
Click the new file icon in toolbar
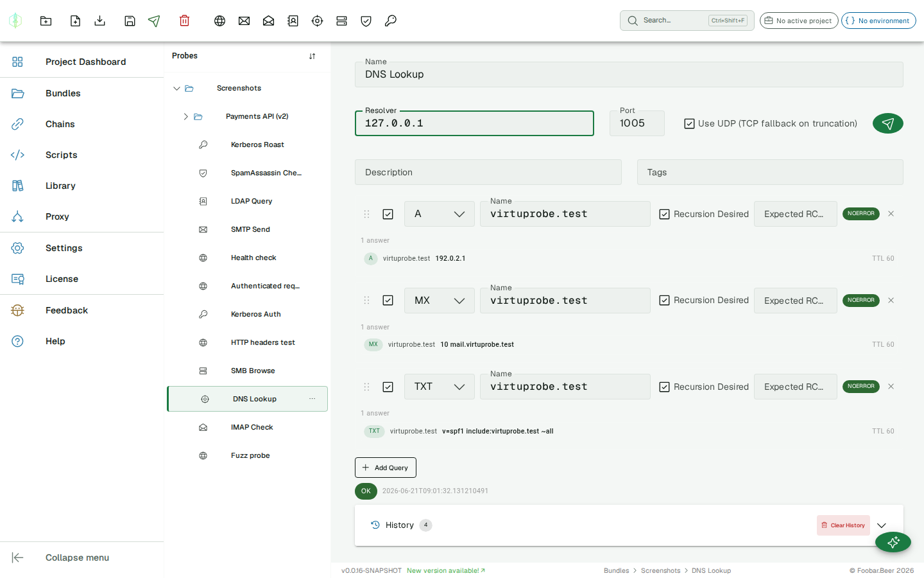pos(75,21)
